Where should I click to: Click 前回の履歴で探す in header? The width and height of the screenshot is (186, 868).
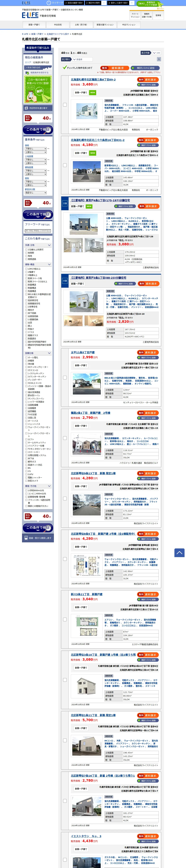(74, 3)
